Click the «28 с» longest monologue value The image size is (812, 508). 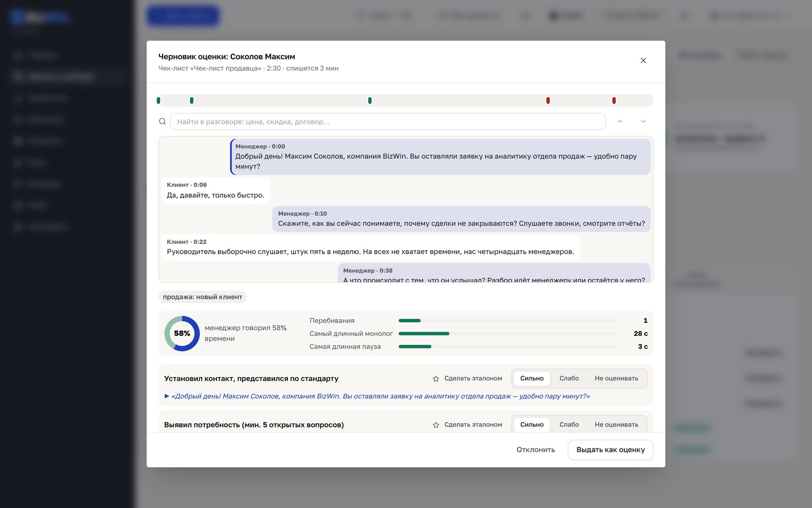[641, 334]
